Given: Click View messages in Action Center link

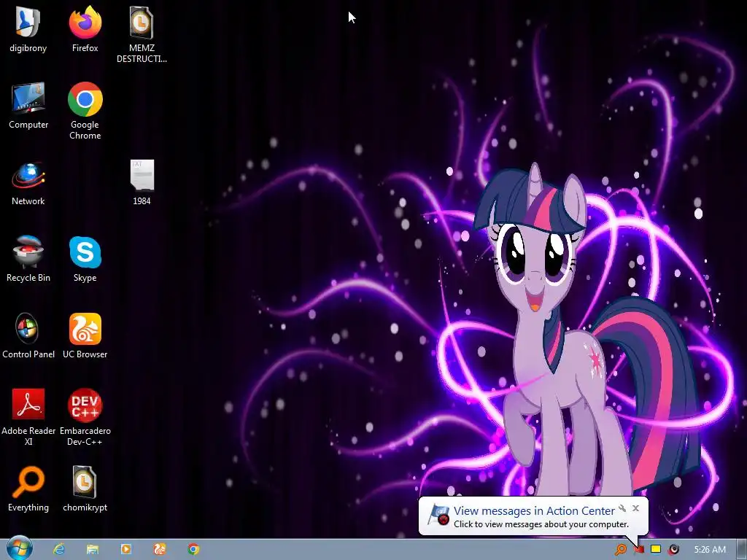Looking at the screenshot, I should pos(534,510).
